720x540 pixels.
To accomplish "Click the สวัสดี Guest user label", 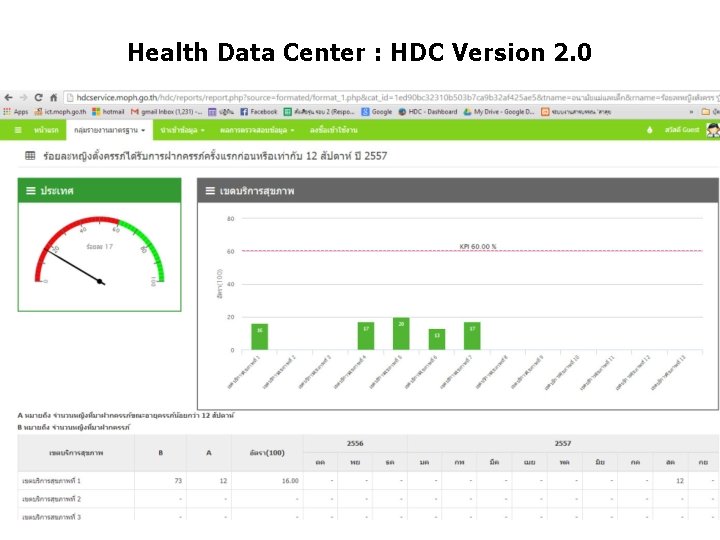I will pos(682,130).
